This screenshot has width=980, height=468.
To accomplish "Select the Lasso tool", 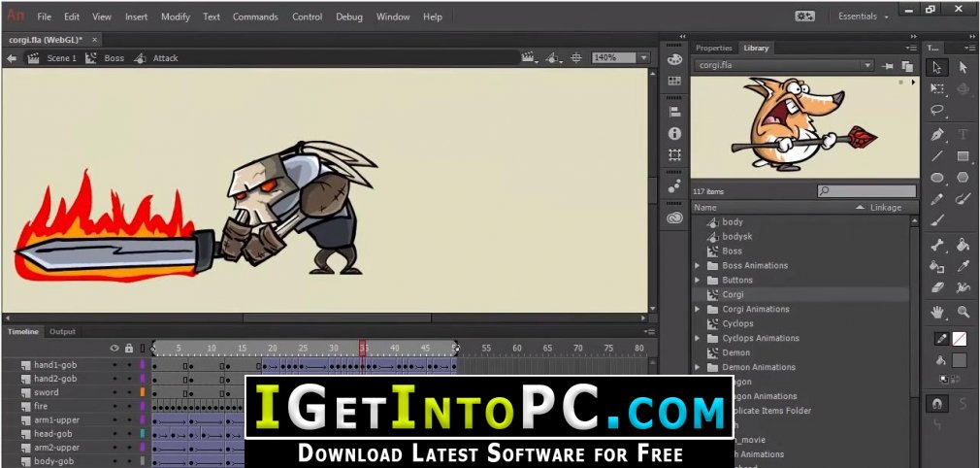I will pos(937,110).
